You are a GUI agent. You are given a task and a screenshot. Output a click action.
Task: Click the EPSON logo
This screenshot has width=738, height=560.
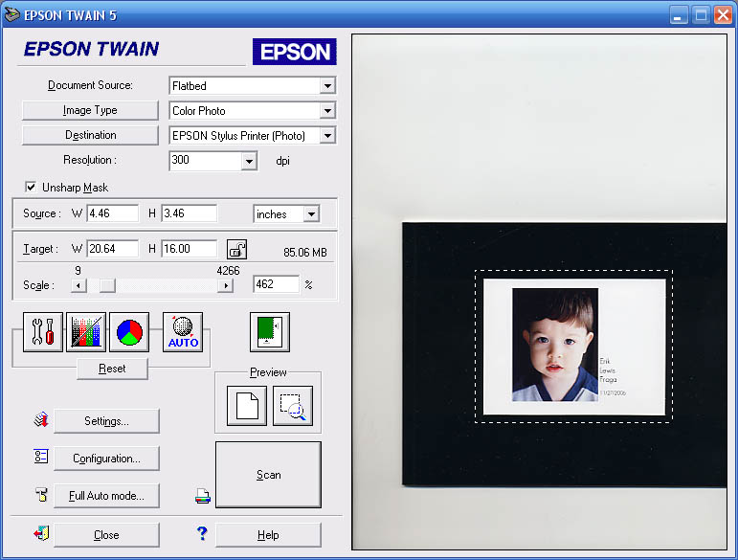[x=295, y=52]
